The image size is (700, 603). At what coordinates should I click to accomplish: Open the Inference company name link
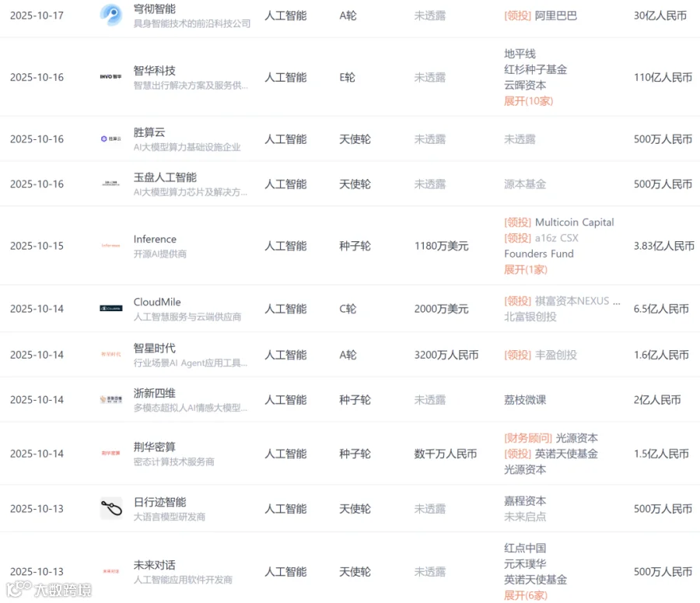155,239
